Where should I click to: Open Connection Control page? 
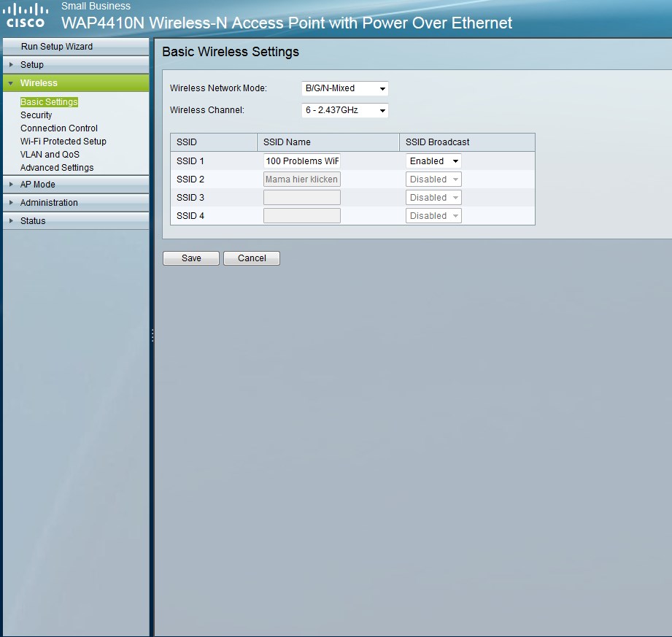pyautogui.click(x=58, y=128)
